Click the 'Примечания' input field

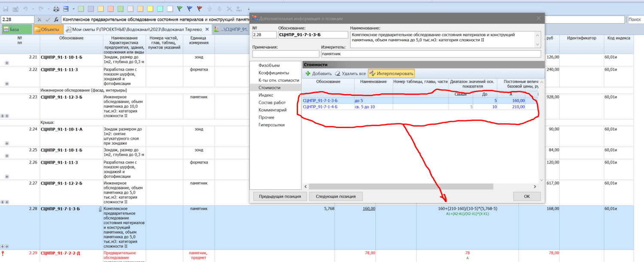point(286,54)
